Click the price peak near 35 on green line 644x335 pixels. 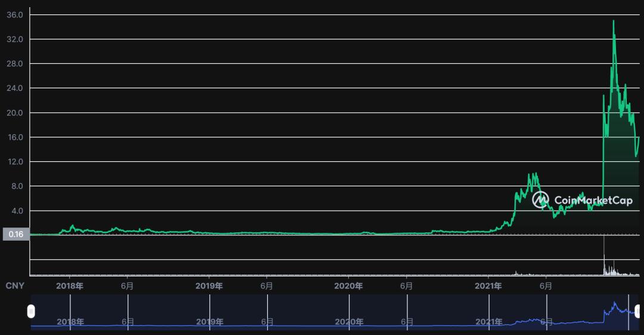click(614, 21)
